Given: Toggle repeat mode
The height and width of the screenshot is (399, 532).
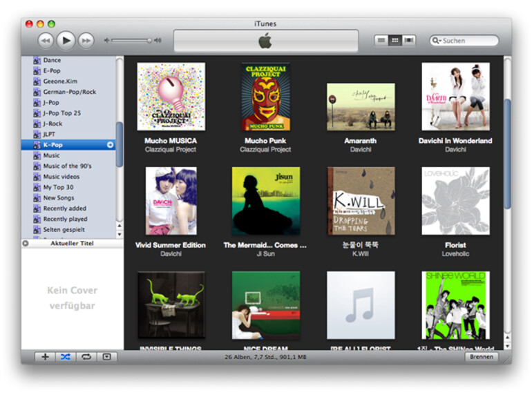Looking at the screenshot, I should [86, 357].
